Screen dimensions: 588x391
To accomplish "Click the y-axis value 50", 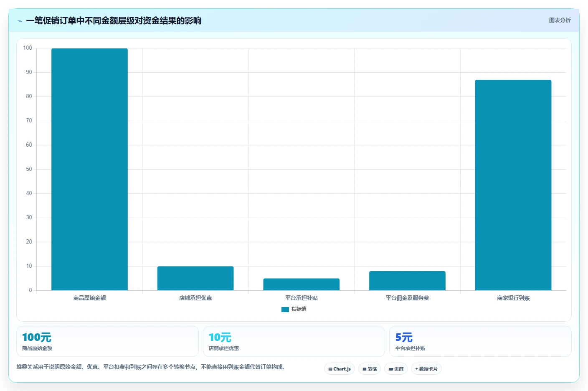I will click(x=29, y=169).
